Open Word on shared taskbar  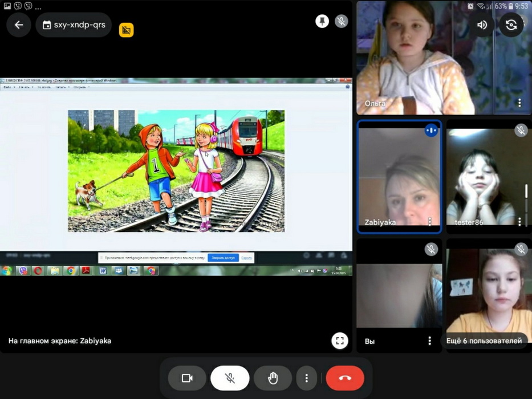click(x=103, y=271)
